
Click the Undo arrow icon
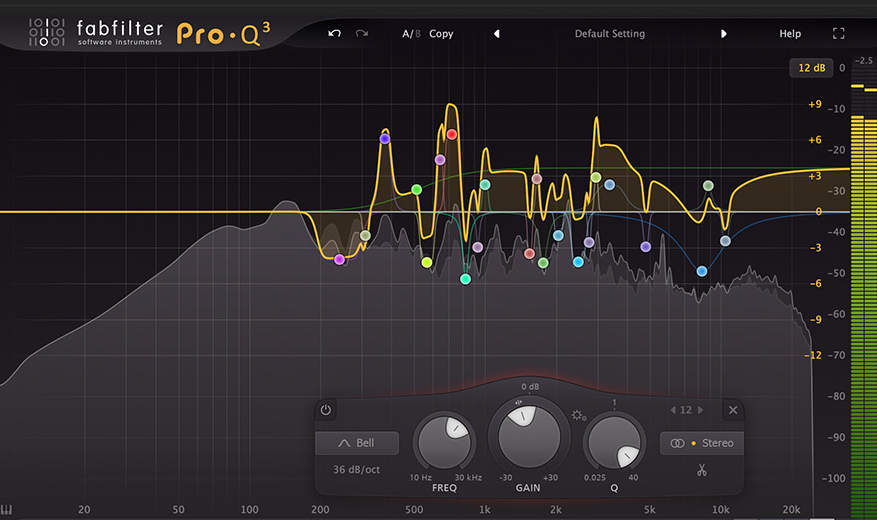334,34
